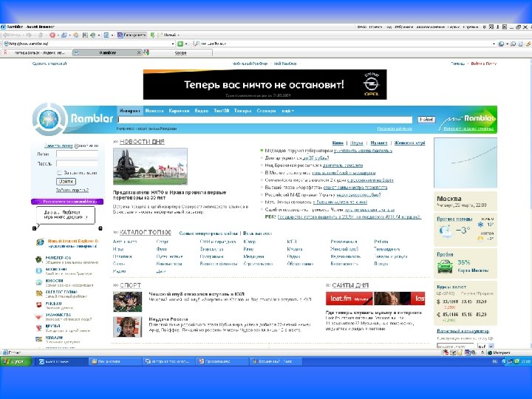This screenshot has width=532, height=399.
Task: Open the dropdown arrow beside the Stop icon
Action: 58,35
